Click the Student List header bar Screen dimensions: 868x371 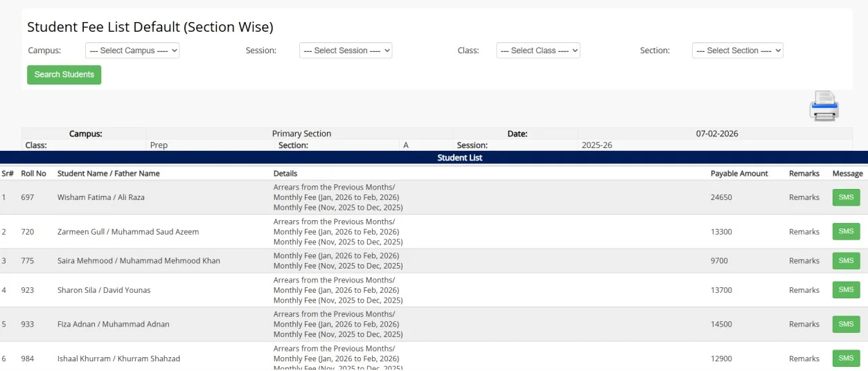459,158
